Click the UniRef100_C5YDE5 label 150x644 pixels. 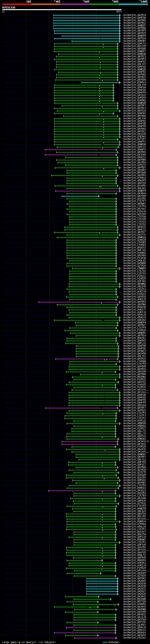click(135, 243)
